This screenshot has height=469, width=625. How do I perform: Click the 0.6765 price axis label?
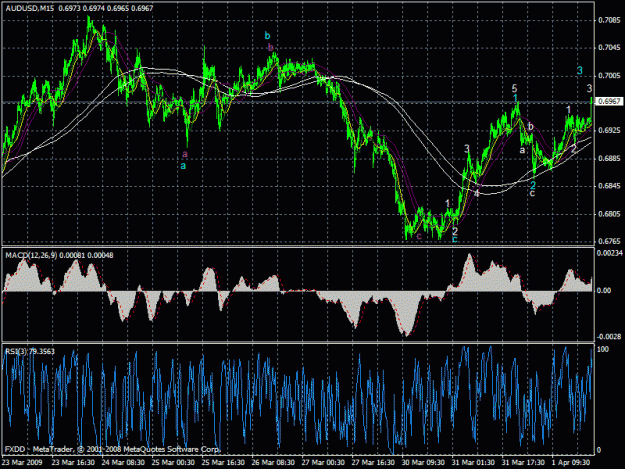[609, 241]
